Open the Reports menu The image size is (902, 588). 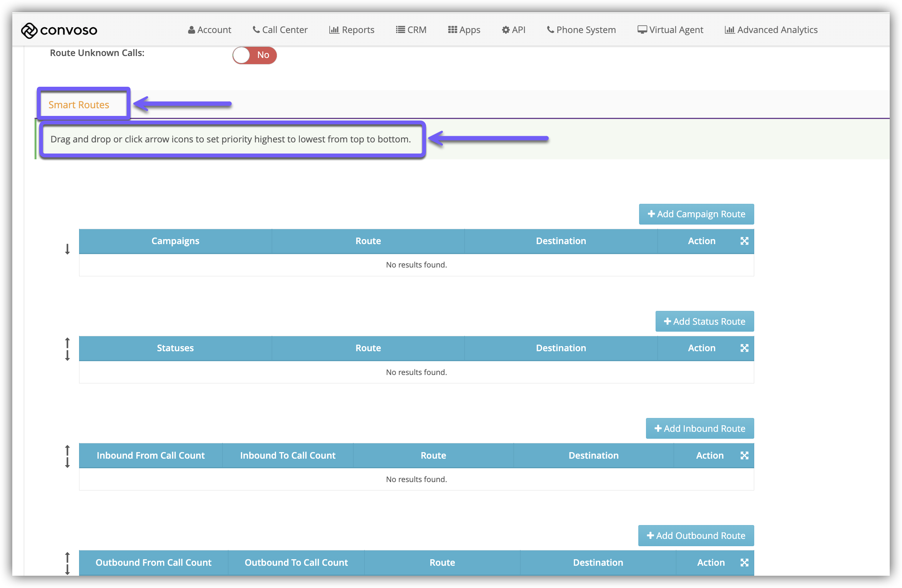(x=352, y=30)
